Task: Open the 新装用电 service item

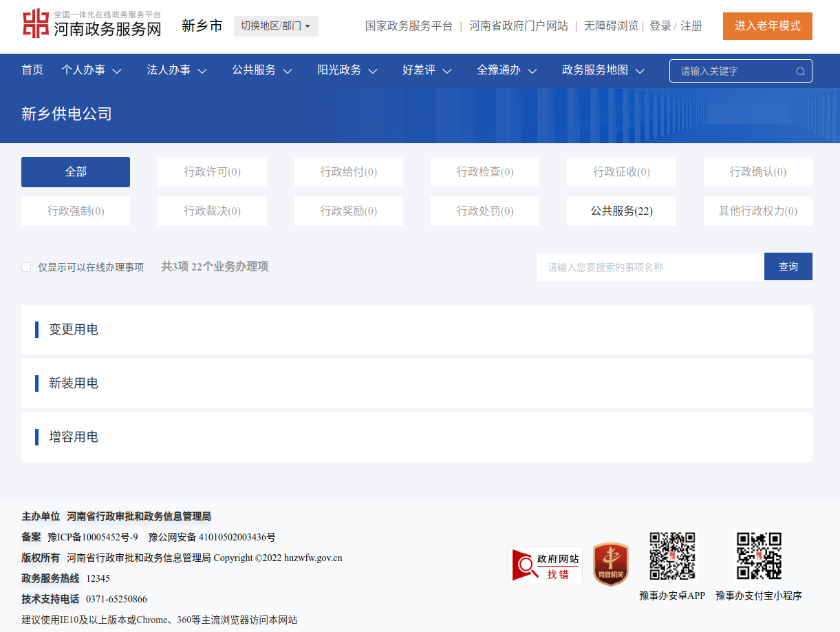Action: point(417,383)
